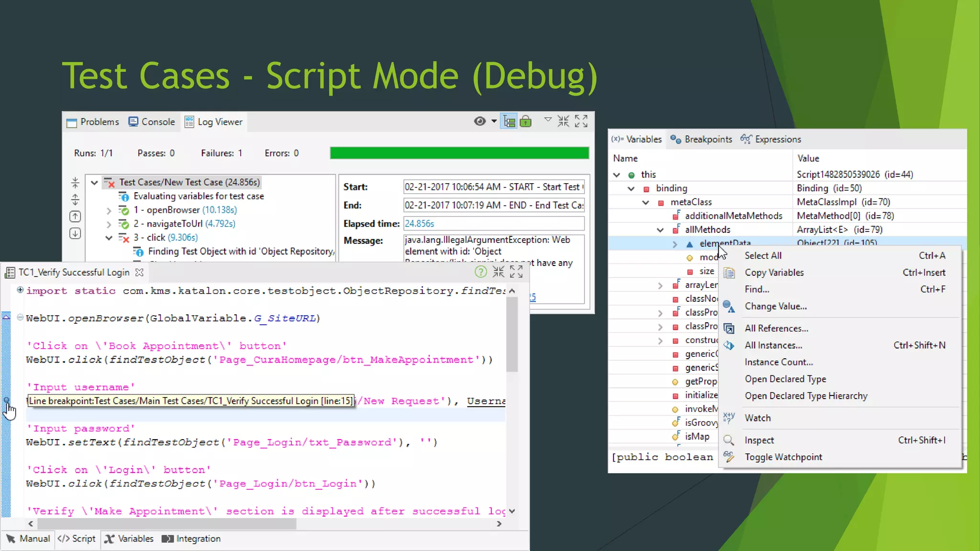This screenshot has width=980, height=551.
Task: Click the help question mark icon in editor
Action: 480,272
